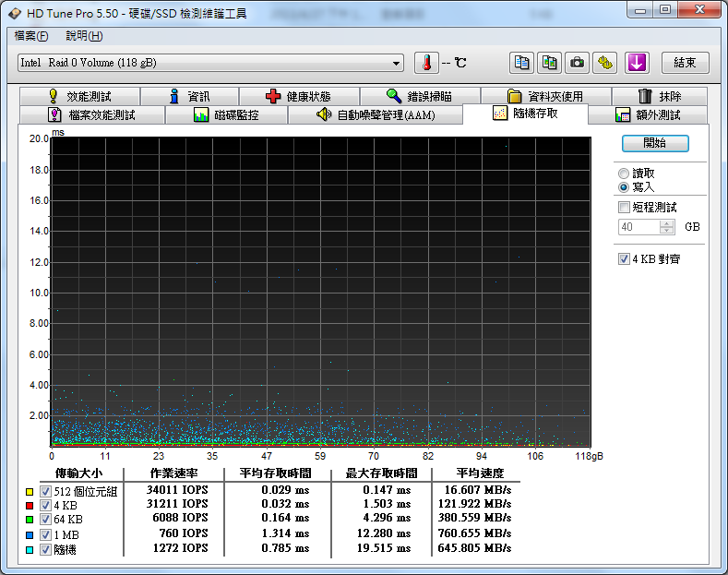728x575 pixels.
Task: Open the 磁碟監控 disk monitor tab
Action: [x=227, y=114]
